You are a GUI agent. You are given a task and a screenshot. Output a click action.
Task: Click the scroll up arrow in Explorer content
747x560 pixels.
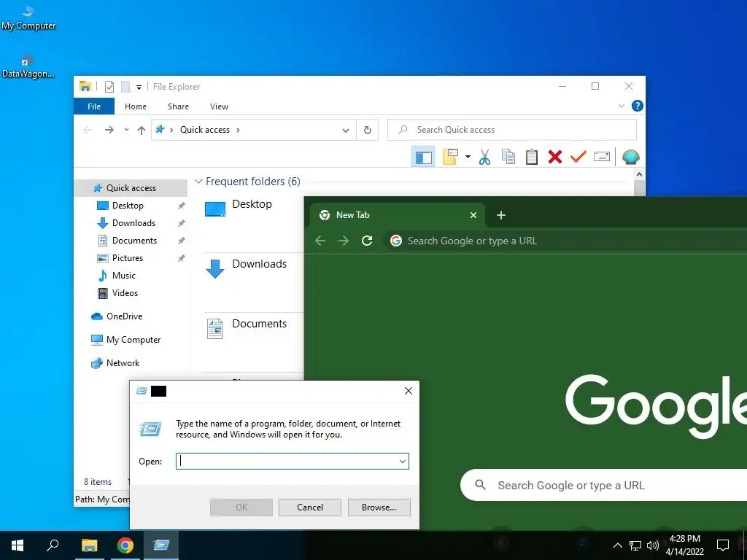coord(639,174)
